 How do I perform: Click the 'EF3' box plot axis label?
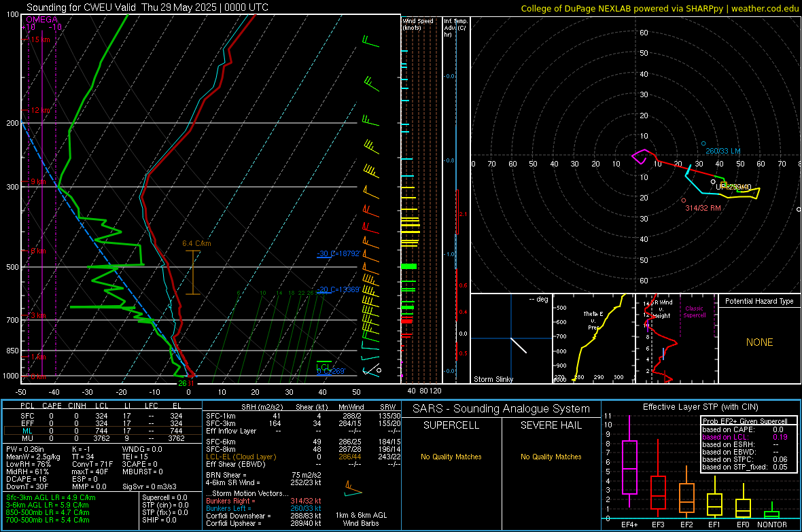pyautogui.click(x=658, y=525)
